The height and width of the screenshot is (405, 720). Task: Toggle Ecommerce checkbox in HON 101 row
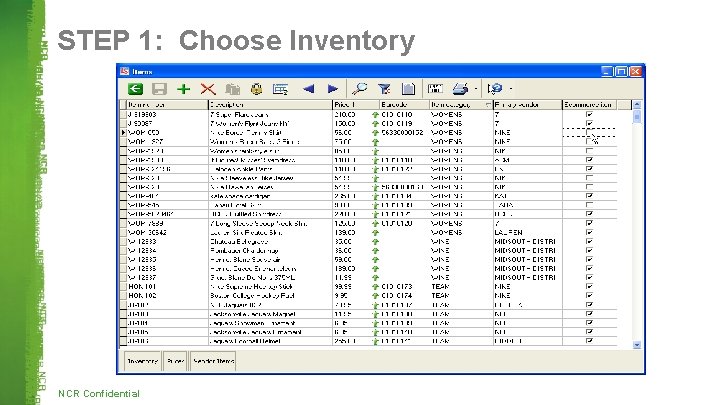pos(590,287)
